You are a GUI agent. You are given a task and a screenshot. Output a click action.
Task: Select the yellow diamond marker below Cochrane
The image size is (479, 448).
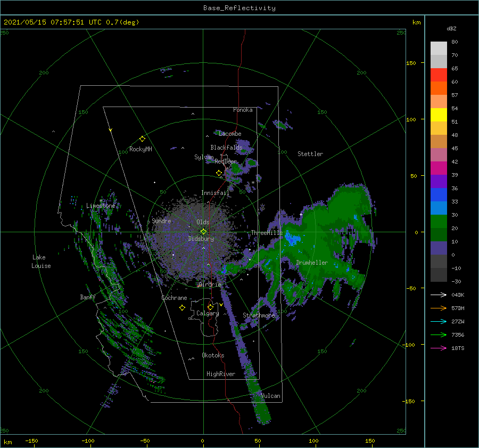coord(182,308)
